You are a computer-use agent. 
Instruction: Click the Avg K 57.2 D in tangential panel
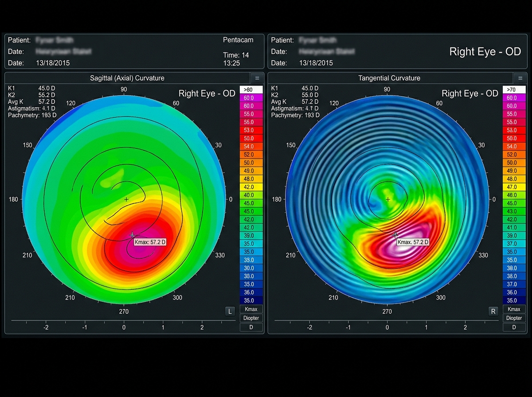tap(295, 101)
